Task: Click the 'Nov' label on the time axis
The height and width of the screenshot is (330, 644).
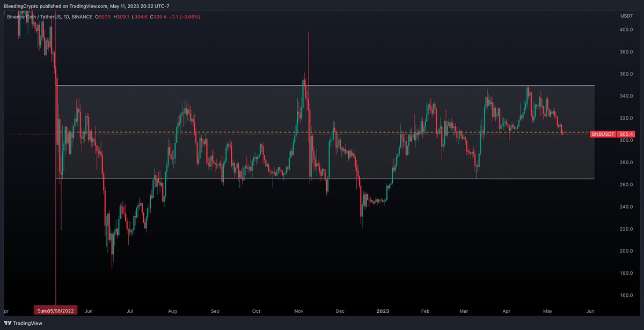Action: click(299, 311)
